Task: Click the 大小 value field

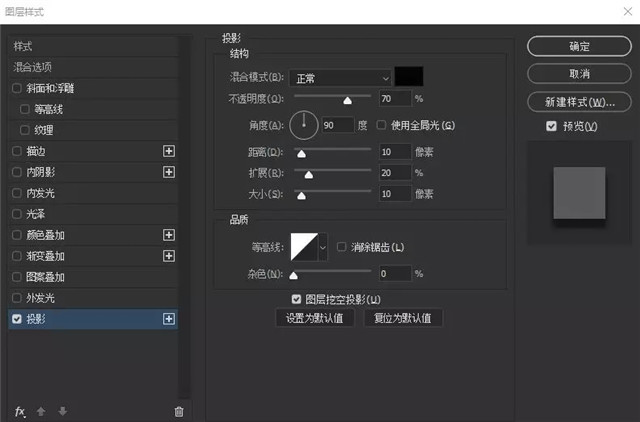Action: click(395, 193)
